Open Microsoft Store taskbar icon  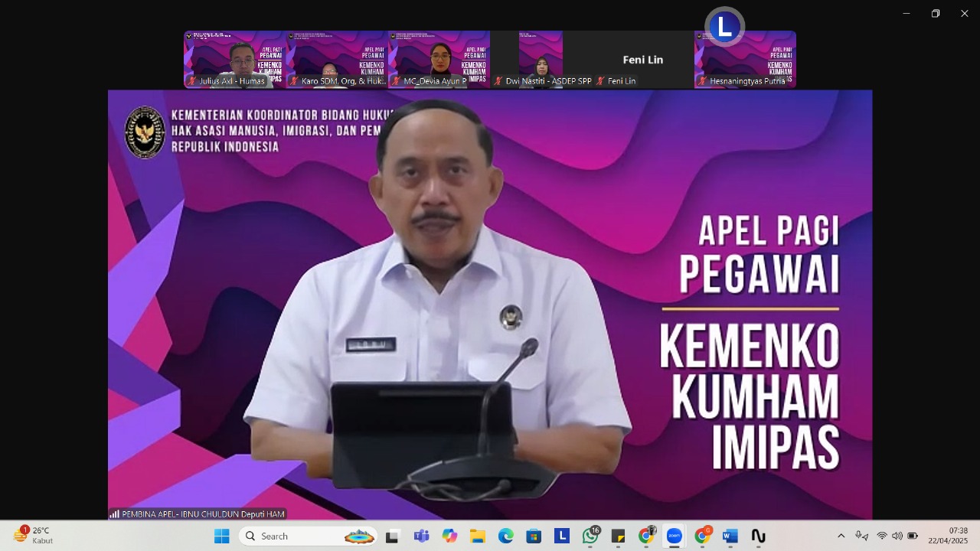click(534, 536)
